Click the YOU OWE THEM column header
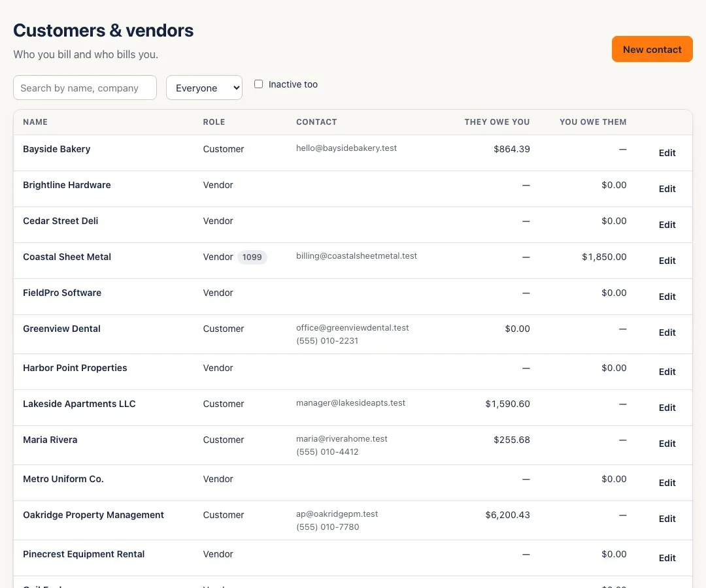 click(x=593, y=122)
